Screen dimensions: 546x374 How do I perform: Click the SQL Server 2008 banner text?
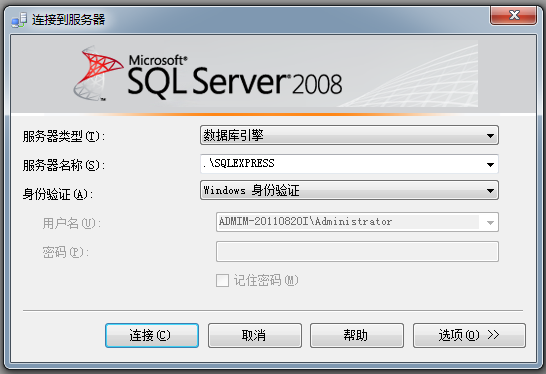point(235,77)
